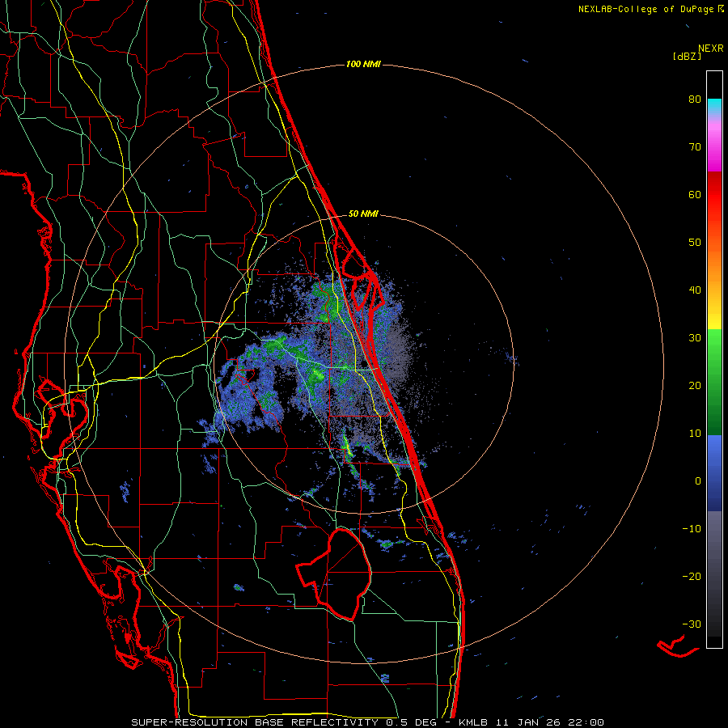Viewport: 728px width, 728px height.
Task: Click the -30 value on the dBZ scale
Action: click(x=692, y=624)
